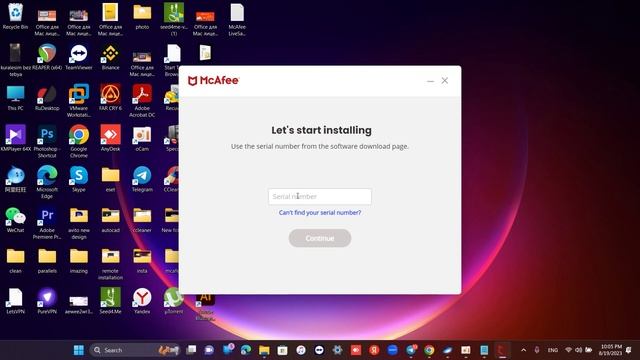Open Wi-Fi network tray icon
The width and height of the screenshot is (640, 360).
pos(568,350)
